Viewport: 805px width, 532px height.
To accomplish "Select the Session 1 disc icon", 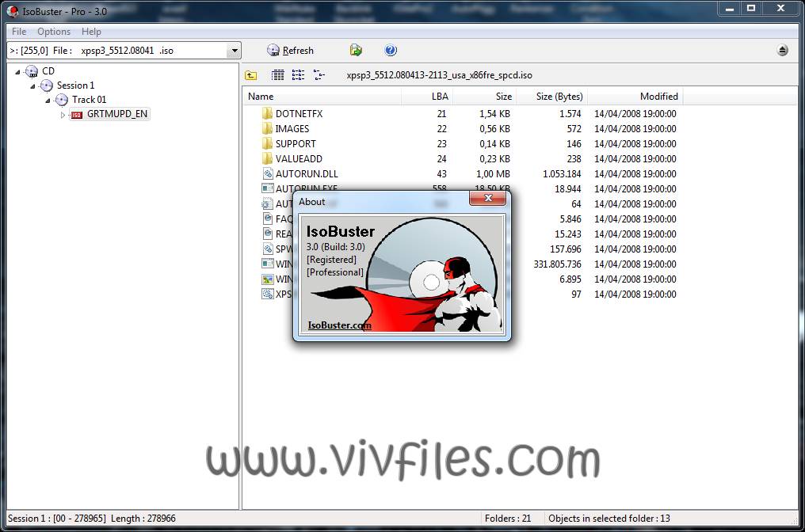I will coord(47,85).
